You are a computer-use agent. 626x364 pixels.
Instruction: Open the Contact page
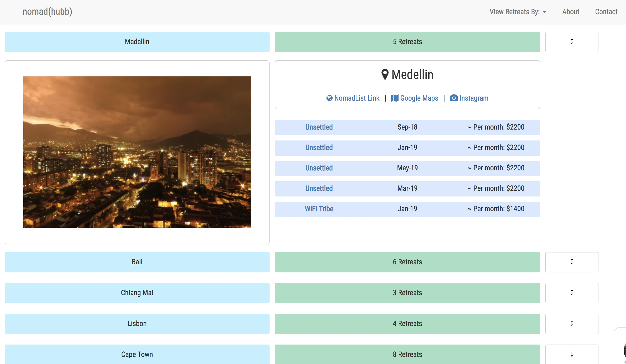(x=606, y=12)
